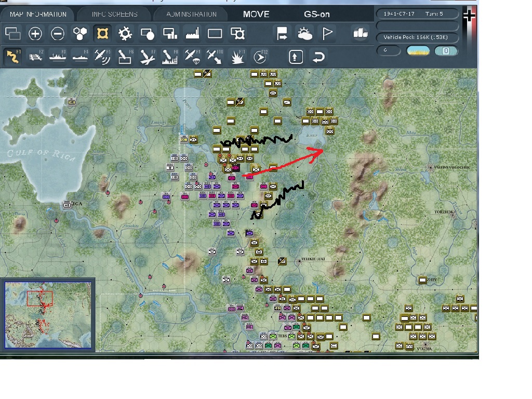
Task: Click the date and Turn 5 display
Action: [417, 14]
